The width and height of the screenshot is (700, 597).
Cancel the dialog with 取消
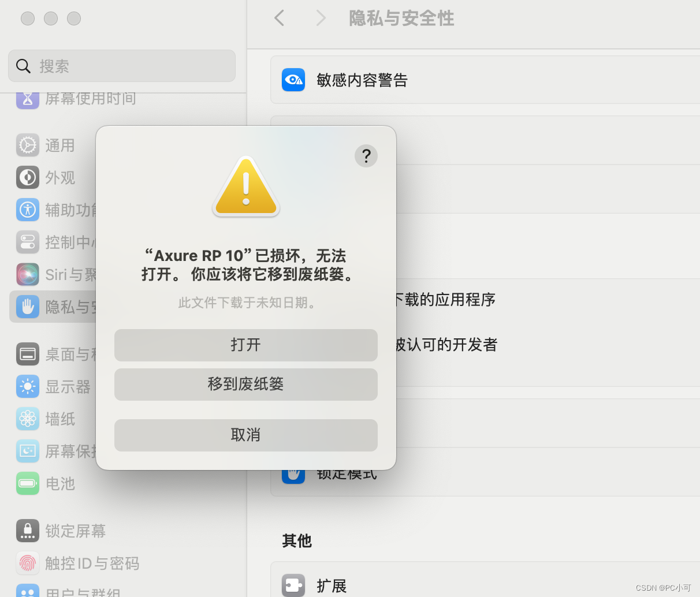[x=246, y=435]
